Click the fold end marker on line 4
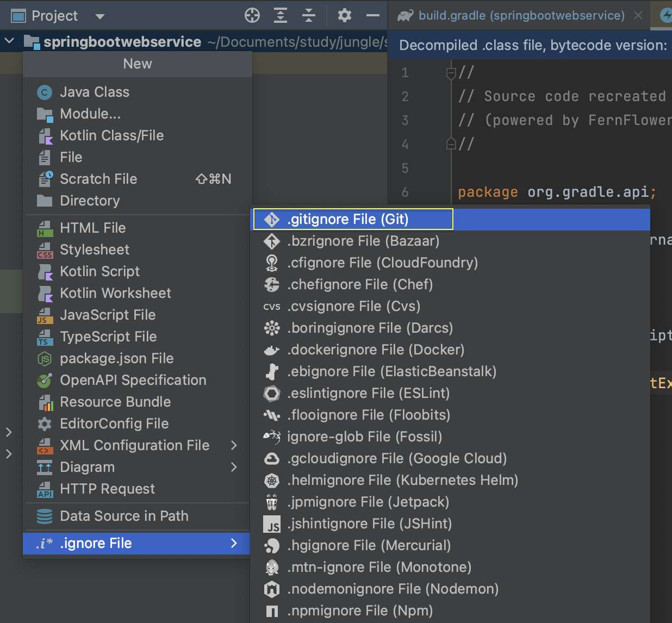Viewport: 672px width, 623px height. click(451, 144)
